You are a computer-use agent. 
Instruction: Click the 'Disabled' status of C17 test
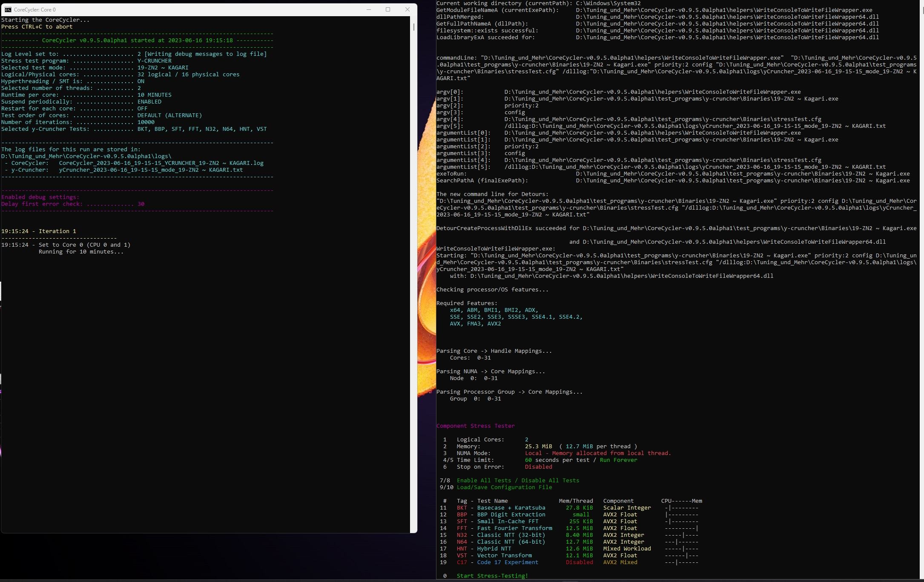[x=579, y=562]
